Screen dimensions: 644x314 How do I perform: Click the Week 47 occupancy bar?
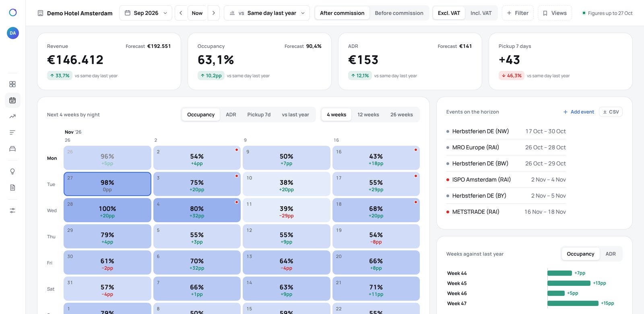573,304
